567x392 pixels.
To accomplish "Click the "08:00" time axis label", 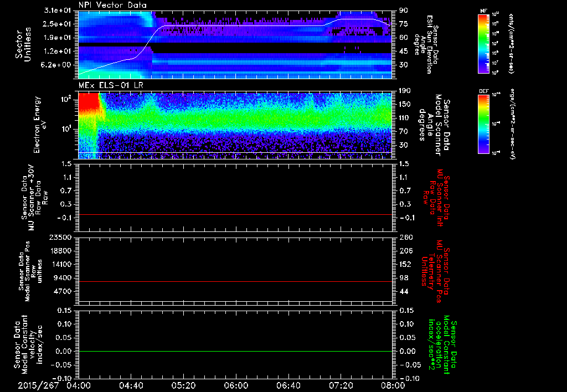I will (x=393, y=385).
